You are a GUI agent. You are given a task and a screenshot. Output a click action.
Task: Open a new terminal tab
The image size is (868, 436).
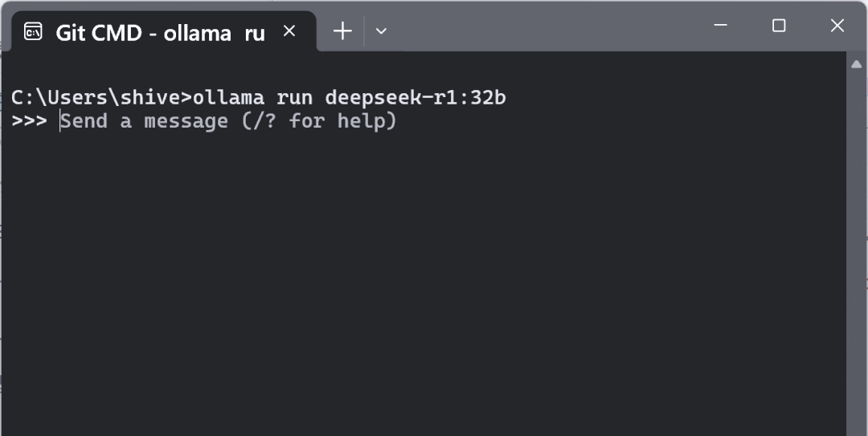pos(342,31)
